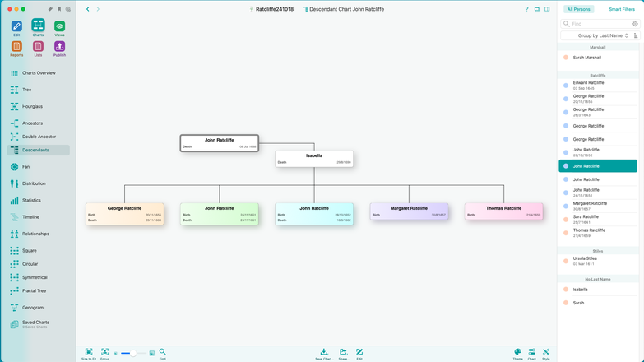Go back with the left arrow
The width and height of the screenshot is (644, 362).
[x=87, y=9]
